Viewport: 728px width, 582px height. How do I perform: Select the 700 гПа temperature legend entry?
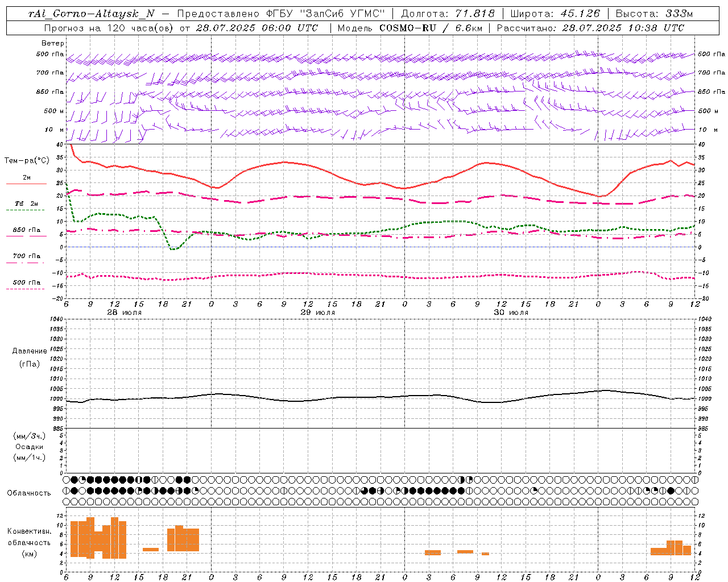click(27, 256)
